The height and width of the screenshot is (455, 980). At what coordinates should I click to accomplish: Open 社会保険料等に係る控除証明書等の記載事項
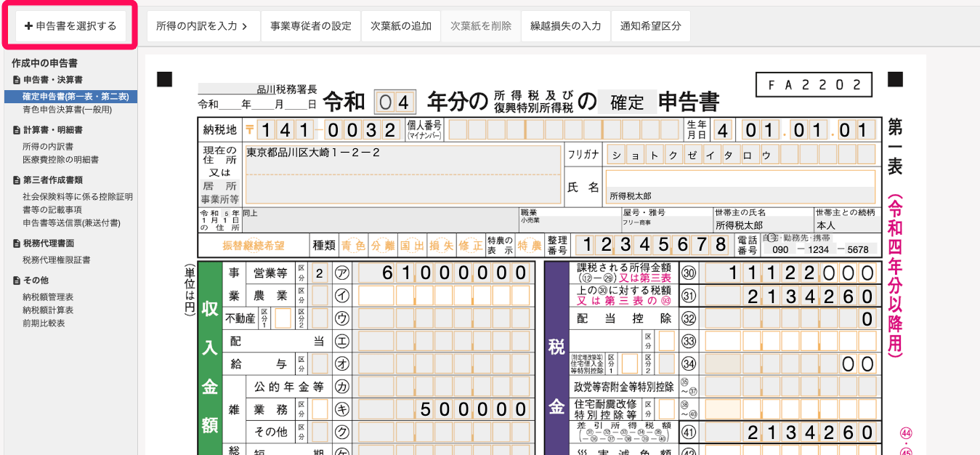click(x=78, y=204)
